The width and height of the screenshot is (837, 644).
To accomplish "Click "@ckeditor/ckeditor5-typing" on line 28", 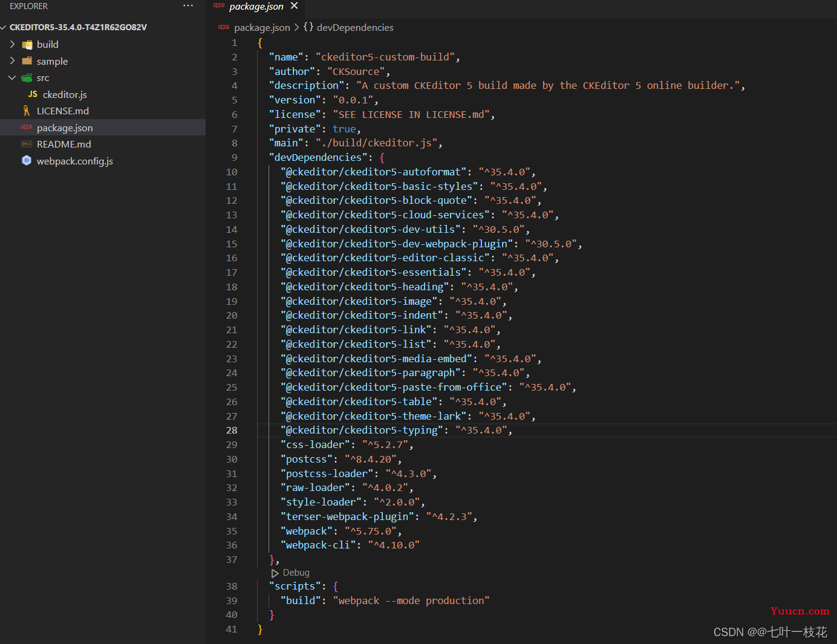I will (x=362, y=430).
